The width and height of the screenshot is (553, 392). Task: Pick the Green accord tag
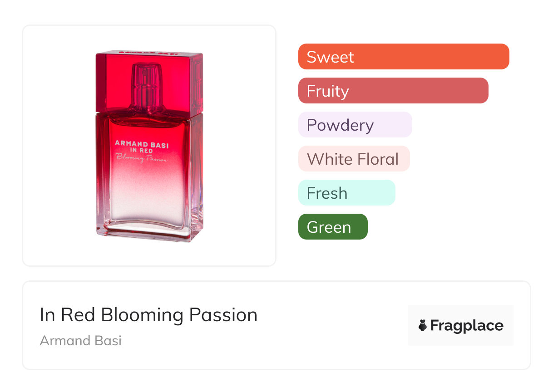(x=332, y=227)
